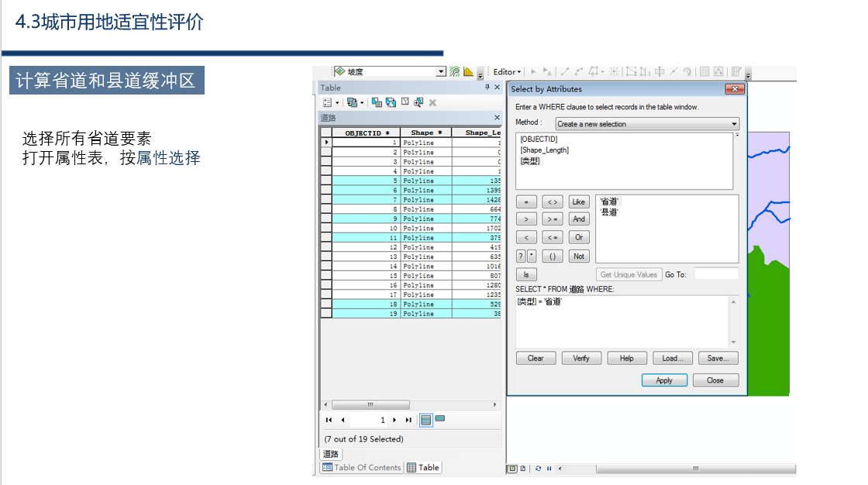Pause map drawing in status bar

pos(549,469)
